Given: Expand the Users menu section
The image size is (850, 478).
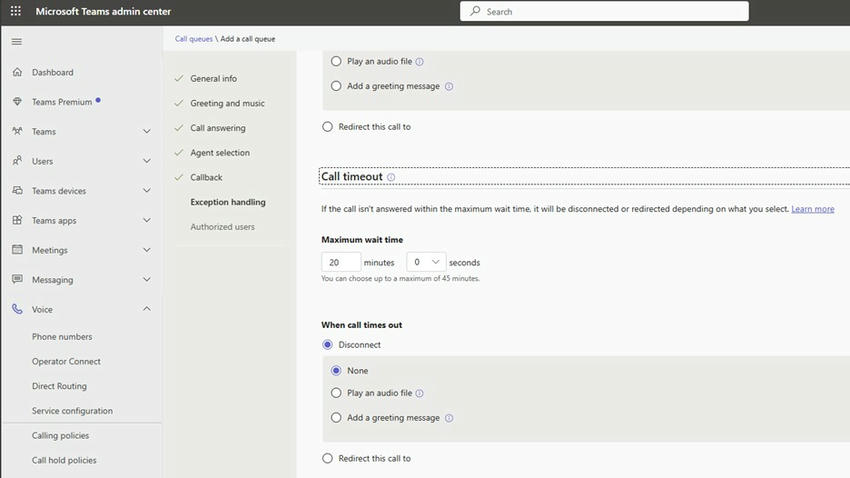Looking at the screenshot, I should click(x=147, y=161).
